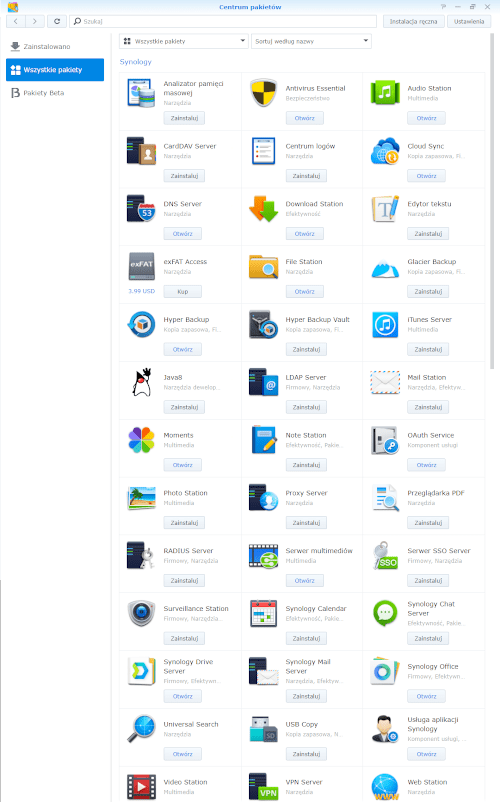Click the Video Station film icon
This screenshot has height=802, width=500.
(x=141, y=787)
